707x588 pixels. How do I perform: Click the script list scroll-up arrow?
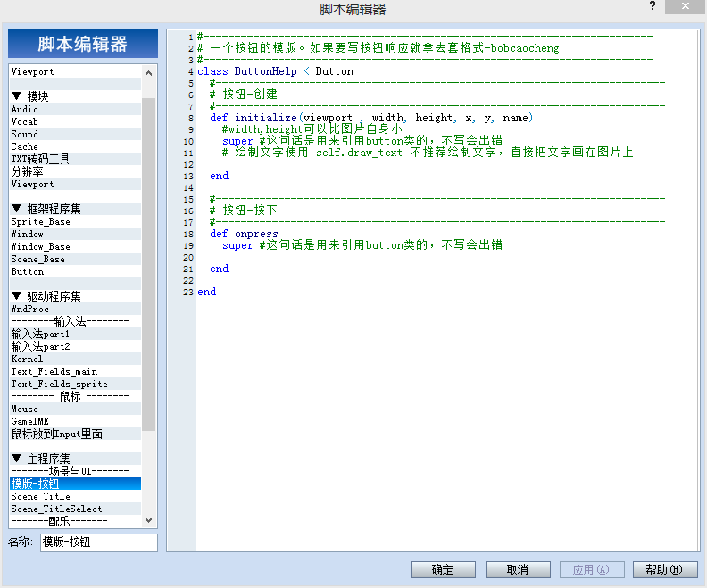pyautogui.click(x=148, y=73)
